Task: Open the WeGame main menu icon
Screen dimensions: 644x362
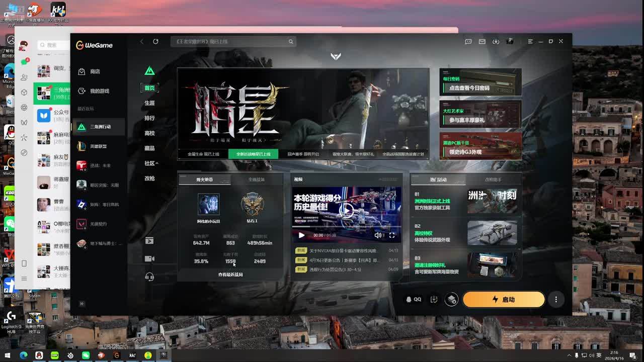Action: [530, 42]
